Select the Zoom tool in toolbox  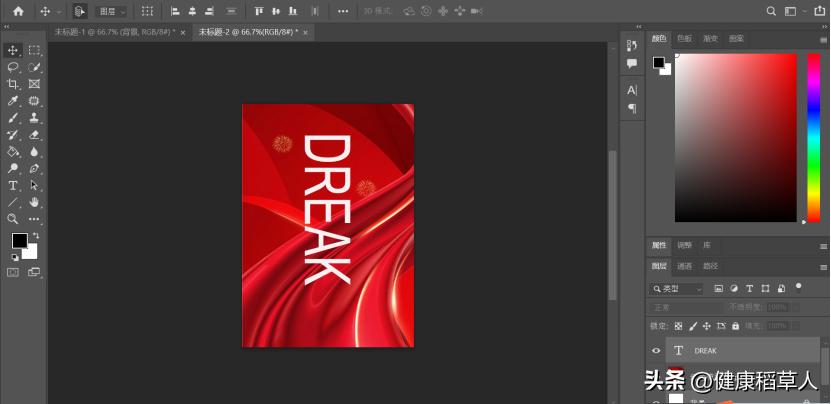tap(13, 219)
